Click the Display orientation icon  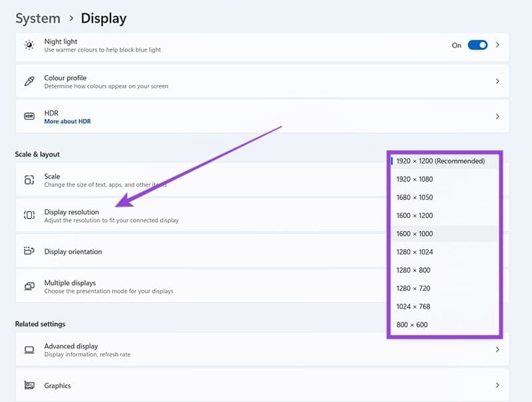(x=29, y=251)
